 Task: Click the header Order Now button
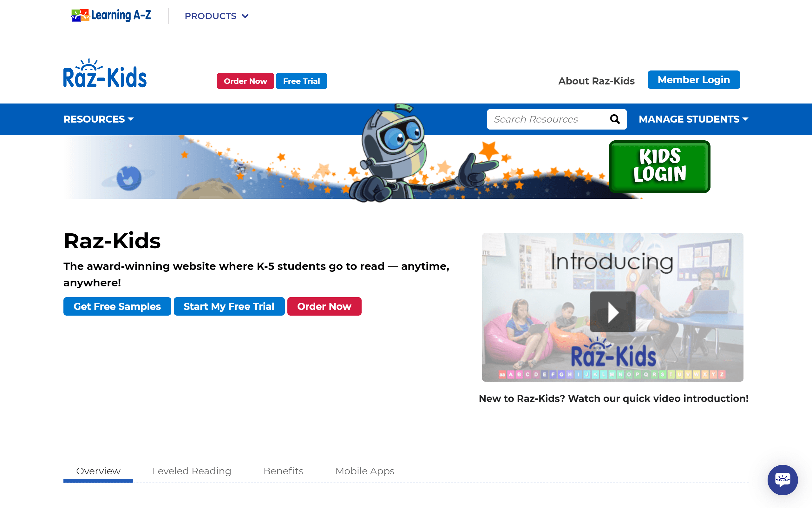(245, 81)
